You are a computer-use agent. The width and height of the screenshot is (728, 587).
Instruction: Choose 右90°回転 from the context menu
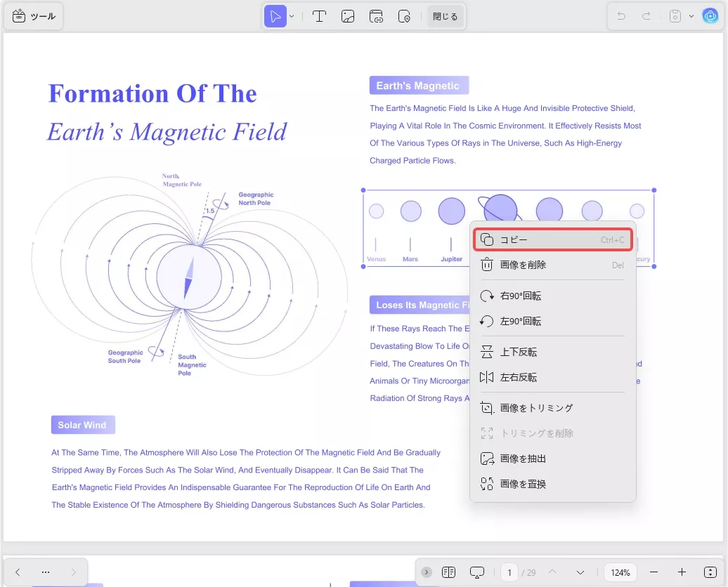point(552,296)
